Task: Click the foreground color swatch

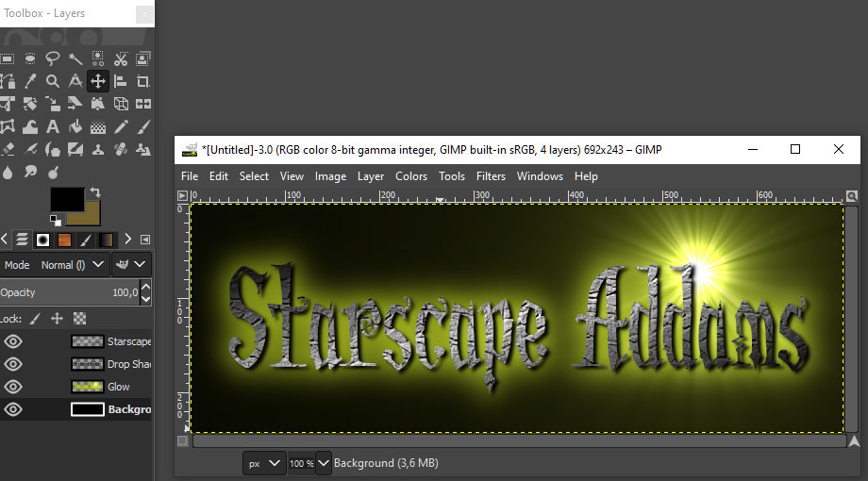Action: (x=66, y=199)
